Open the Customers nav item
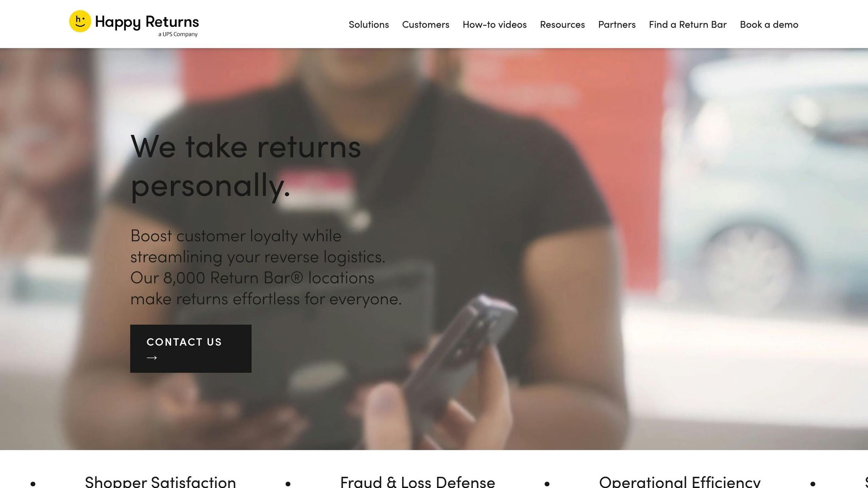Image resolution: width=868 pixels, height=488 pixels. tap(426, 25)
